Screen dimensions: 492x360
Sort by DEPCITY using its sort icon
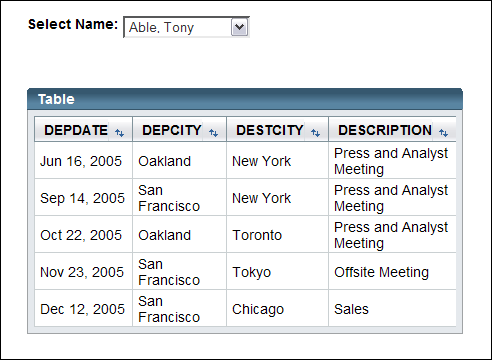(x=213, y=133)
